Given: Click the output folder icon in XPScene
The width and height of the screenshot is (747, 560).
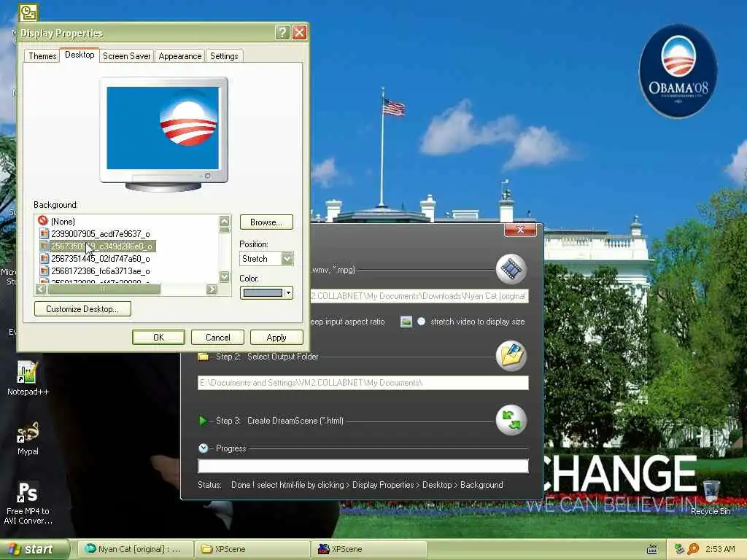Looking at the screenshot, I should [511, 356].
